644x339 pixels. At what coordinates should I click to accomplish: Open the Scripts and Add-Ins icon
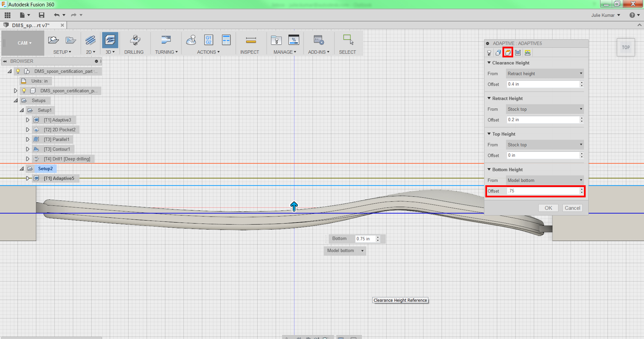[x=319, y=40]
